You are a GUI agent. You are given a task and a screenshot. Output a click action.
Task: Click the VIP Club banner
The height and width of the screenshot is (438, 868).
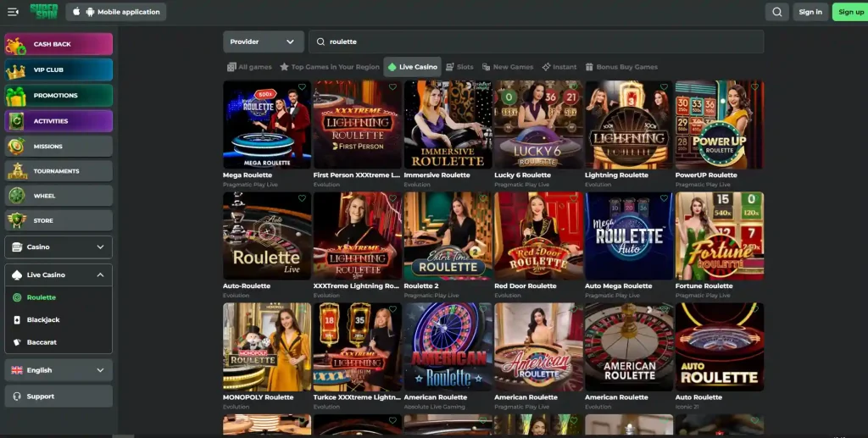58,69
